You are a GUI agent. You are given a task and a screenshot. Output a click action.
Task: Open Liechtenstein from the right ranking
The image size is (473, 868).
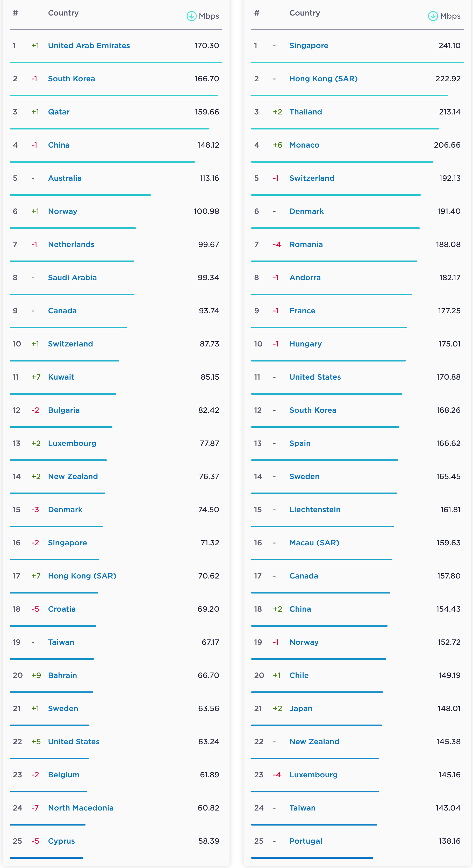(314, 509)
